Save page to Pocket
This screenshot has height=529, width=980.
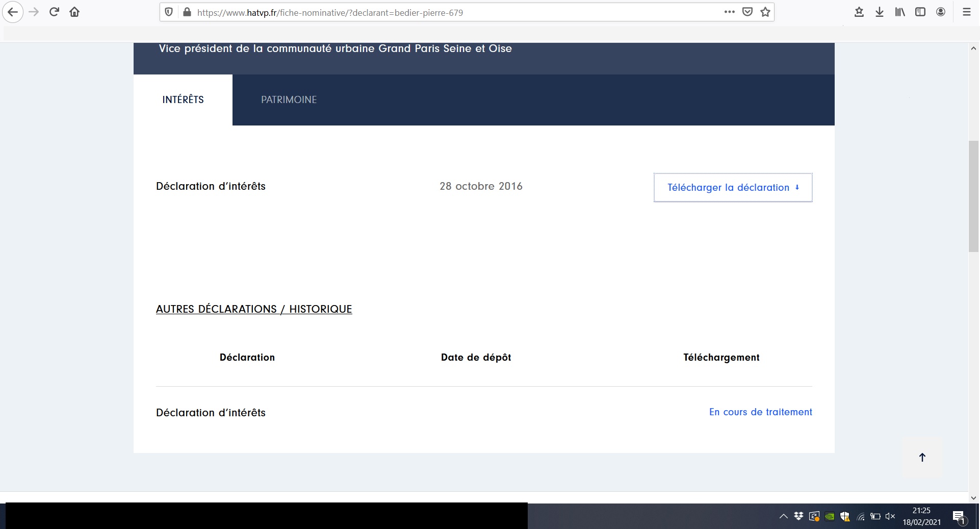click(747, 12)
